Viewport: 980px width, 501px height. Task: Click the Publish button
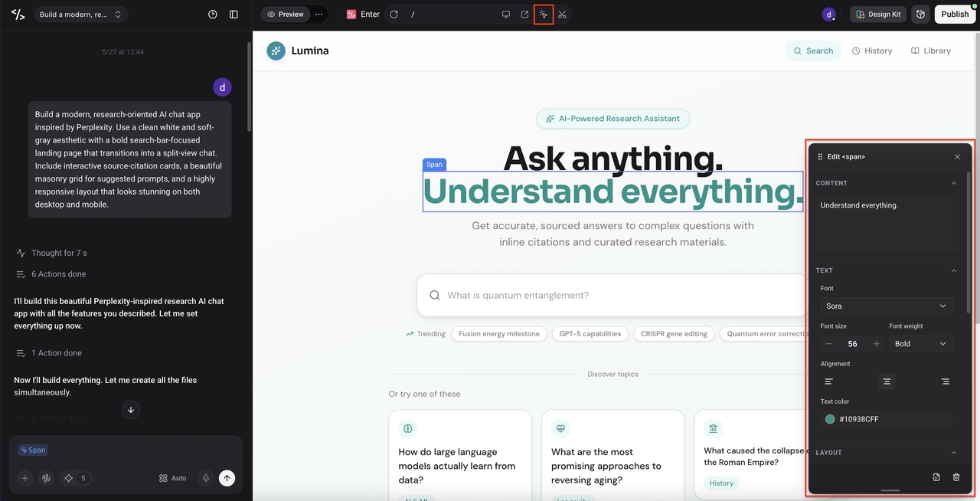point(955,15)
